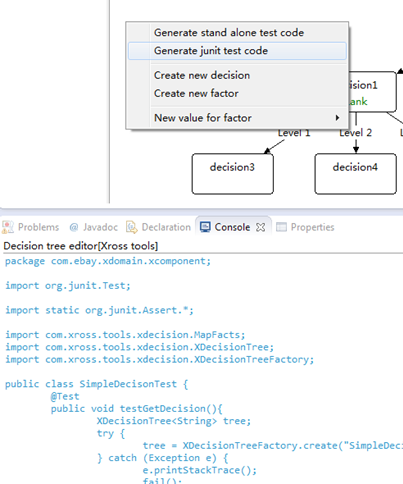Screen dimensions: 403x484
Task: Click the Declaration tab icon
Action: (x=132, y=227)
